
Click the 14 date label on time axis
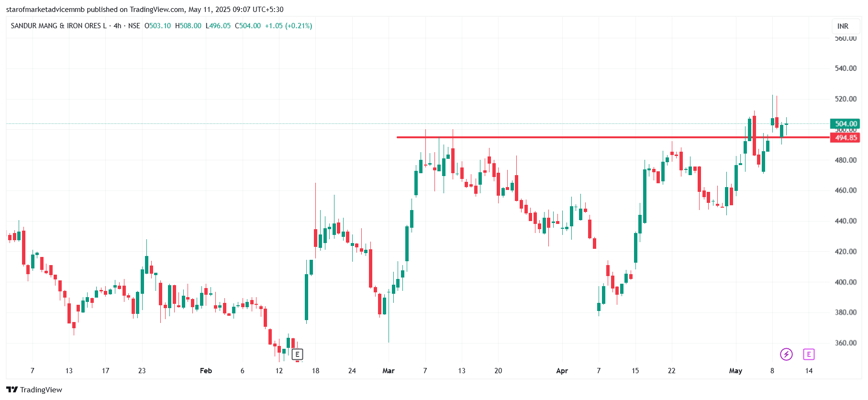coord(809,371)
